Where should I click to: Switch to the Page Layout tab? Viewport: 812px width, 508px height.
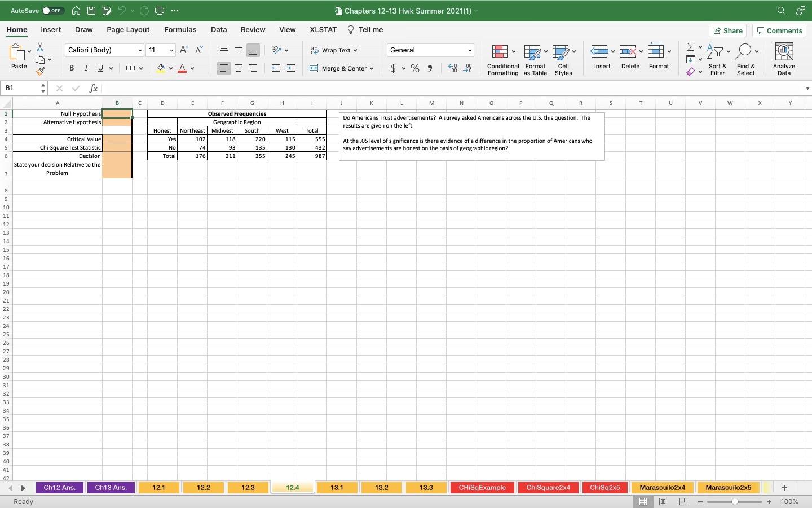(128, 30)
